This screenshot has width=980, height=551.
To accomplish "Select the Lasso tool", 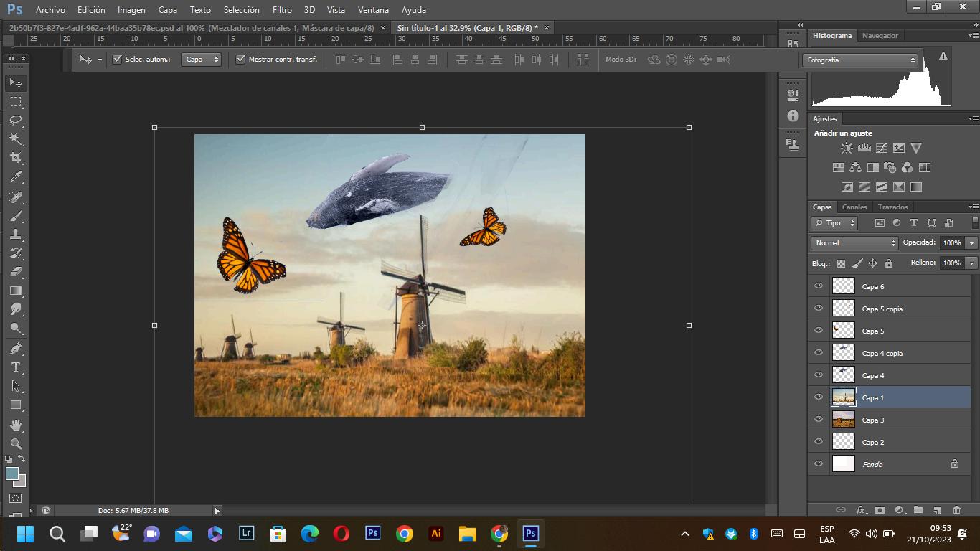I will click(x=16, y=121).
